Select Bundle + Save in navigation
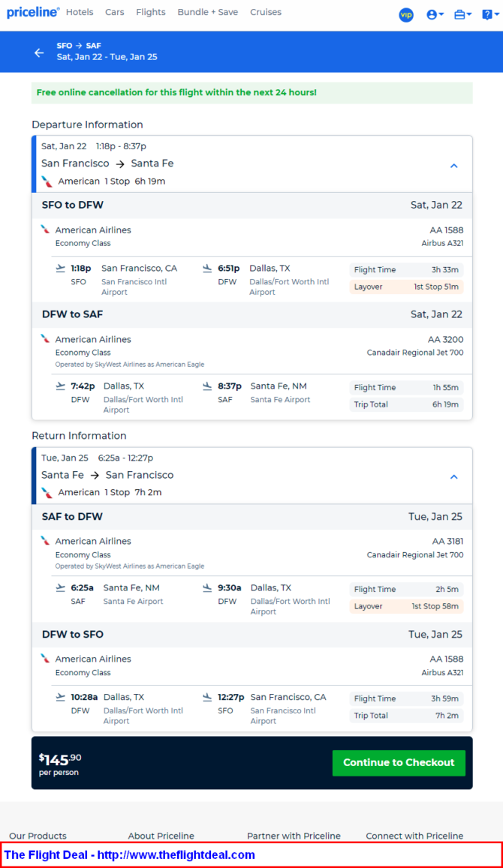The height and width of the screenshot is (868, 503). (x=208, y=12)
